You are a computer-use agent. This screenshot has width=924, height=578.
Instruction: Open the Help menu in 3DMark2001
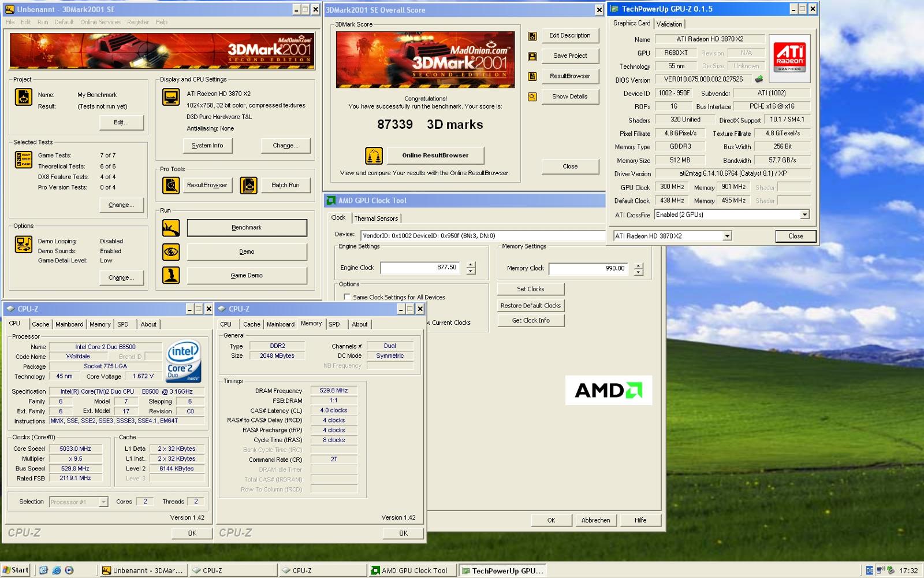(x=162, y=22)
